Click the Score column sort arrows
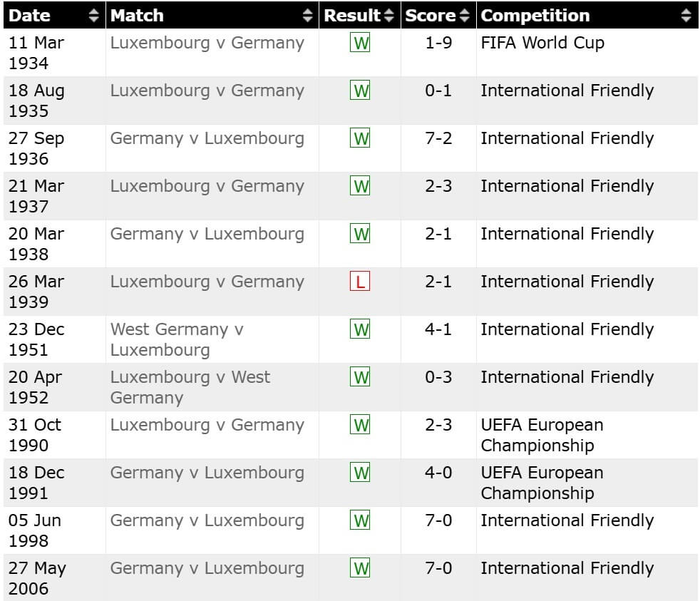 click(465, 16)
